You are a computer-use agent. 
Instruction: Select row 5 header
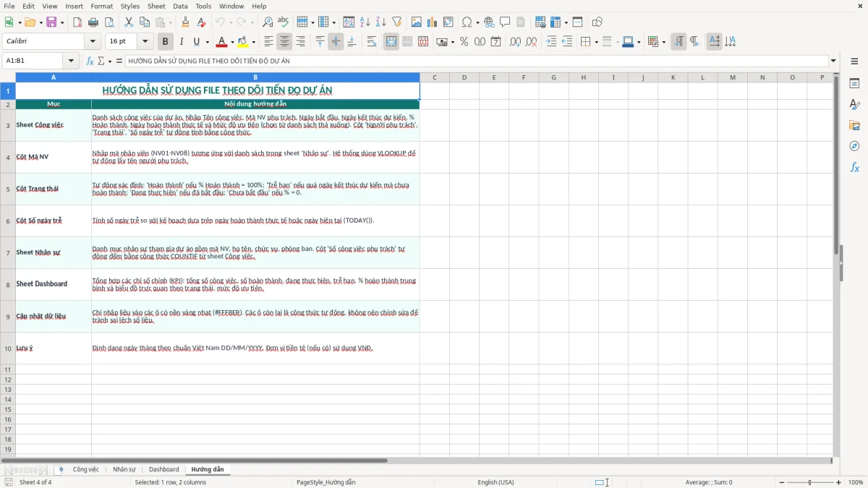pos(8,189)
